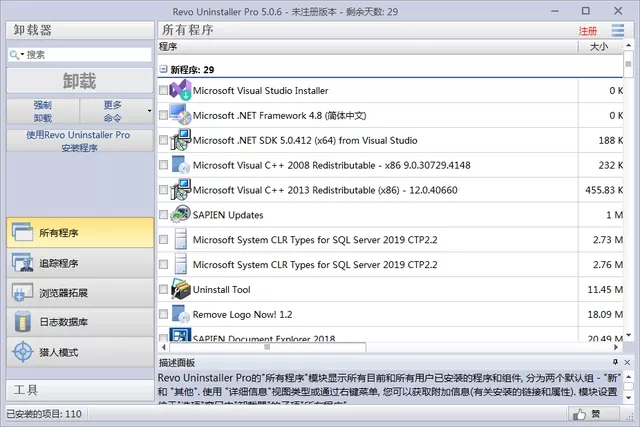Click the description panel scroll down arrow
The image size is (640, 427).
(629, 398)
